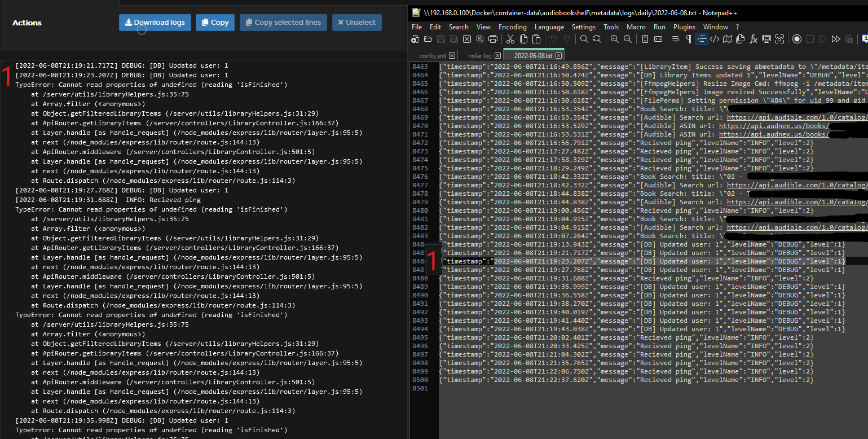Enable file monitoring via the eye icon
The image size is (868, 439).
[x=780, y=39]
